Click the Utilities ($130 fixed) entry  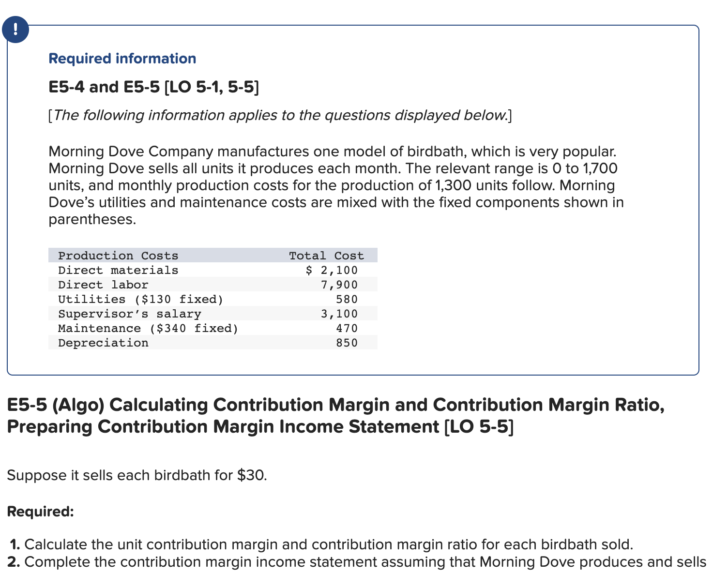tap(141, 299)
